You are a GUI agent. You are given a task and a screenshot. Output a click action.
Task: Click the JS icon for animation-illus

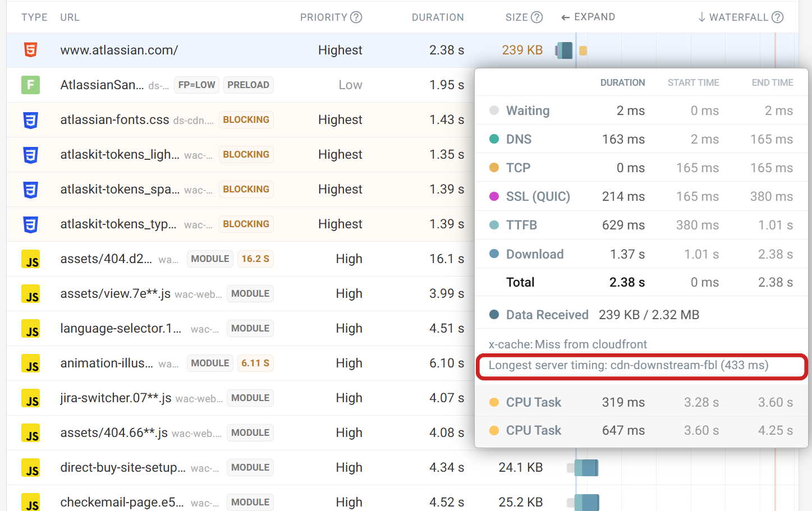(31, 363)
